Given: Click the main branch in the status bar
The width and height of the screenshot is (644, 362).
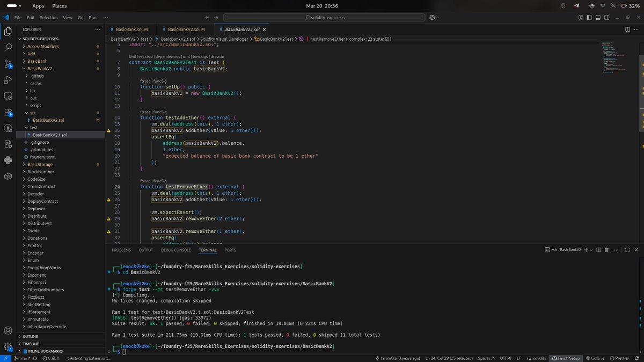Looking at the screenshot, I should (x=23, y=358).
